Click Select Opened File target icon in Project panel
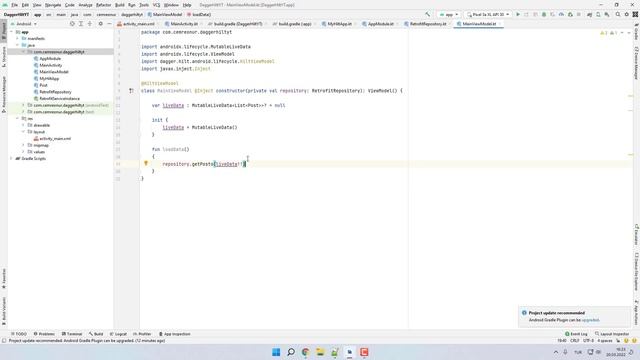This screenshot has width=640, height=360. click(x=72, y=24)
